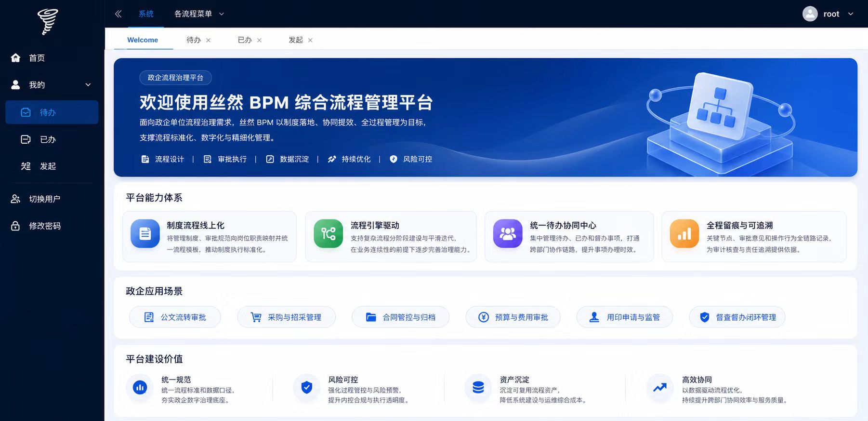Viewport: 868px width, 421px height.
Task: Click the tornado logo in the sidebar
Action: pos(48,22)
